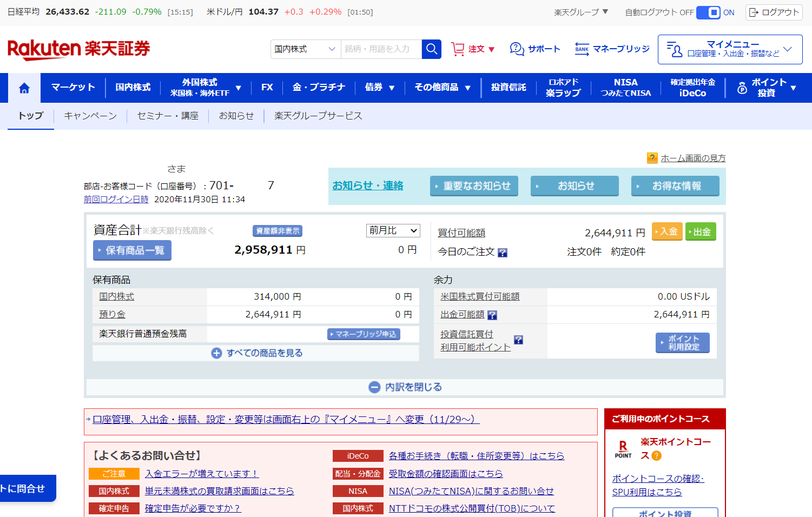Click 資産額非表示 button

click(278, 231)
